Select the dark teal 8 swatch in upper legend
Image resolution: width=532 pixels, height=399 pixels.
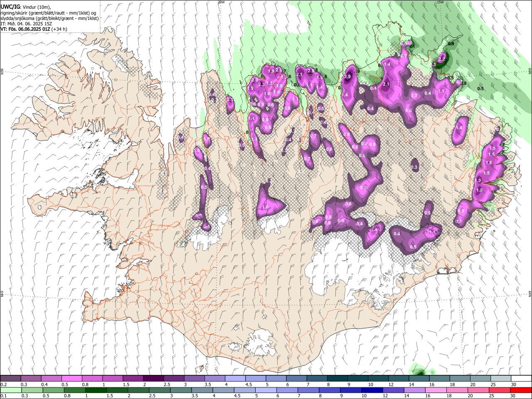[x=337, y=379]
